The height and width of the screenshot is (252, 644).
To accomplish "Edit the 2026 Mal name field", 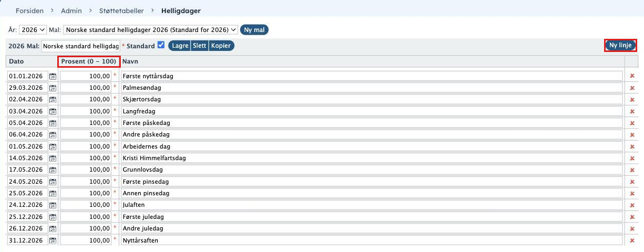I will pos(81,46).
